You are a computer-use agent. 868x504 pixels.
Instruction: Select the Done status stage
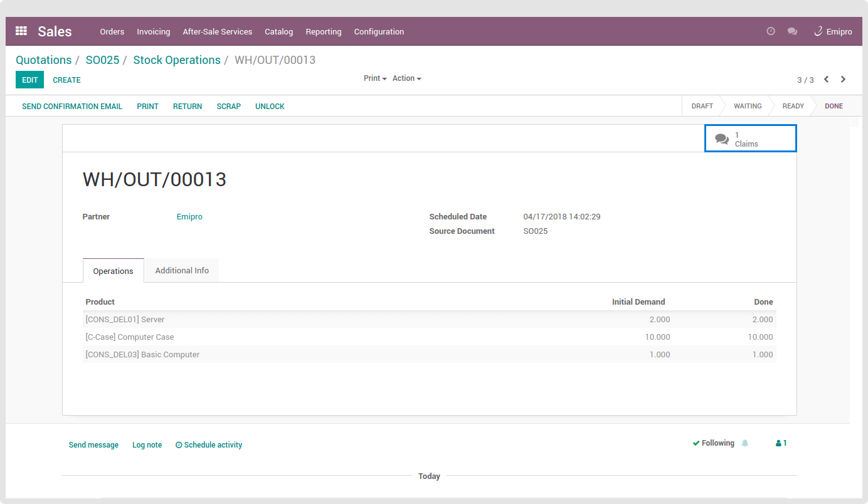pyautogui.click(x=834, y=106)
